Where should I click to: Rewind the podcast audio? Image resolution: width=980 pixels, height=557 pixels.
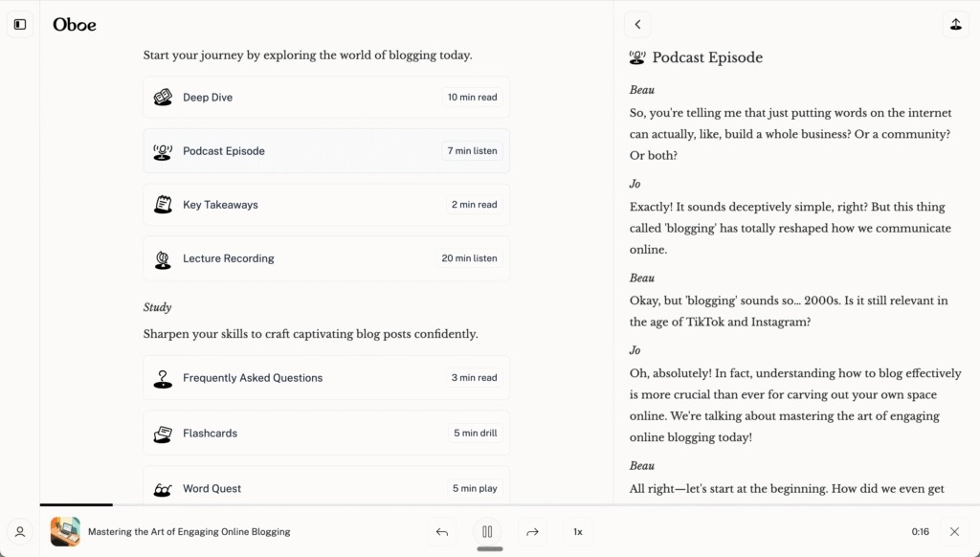441,531
